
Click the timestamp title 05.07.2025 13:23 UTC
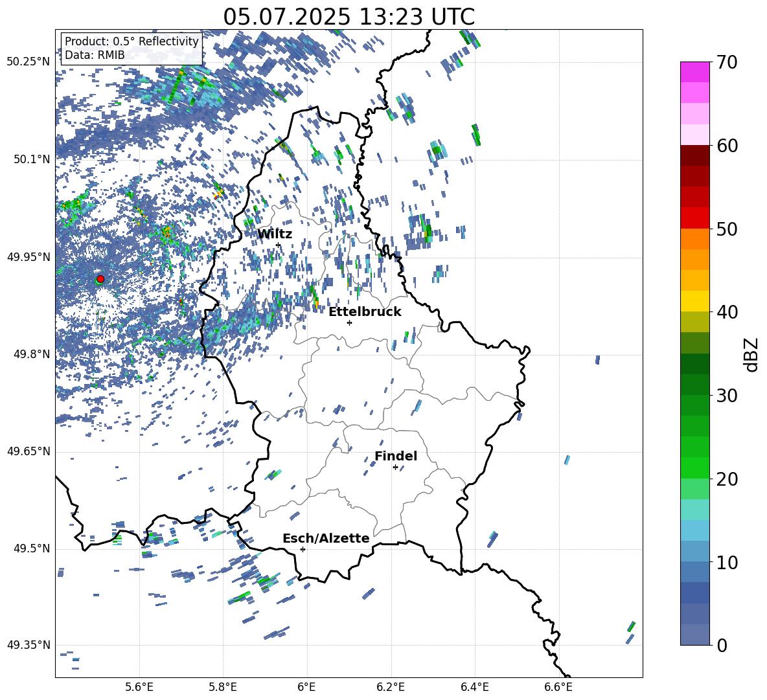point(349,17)
